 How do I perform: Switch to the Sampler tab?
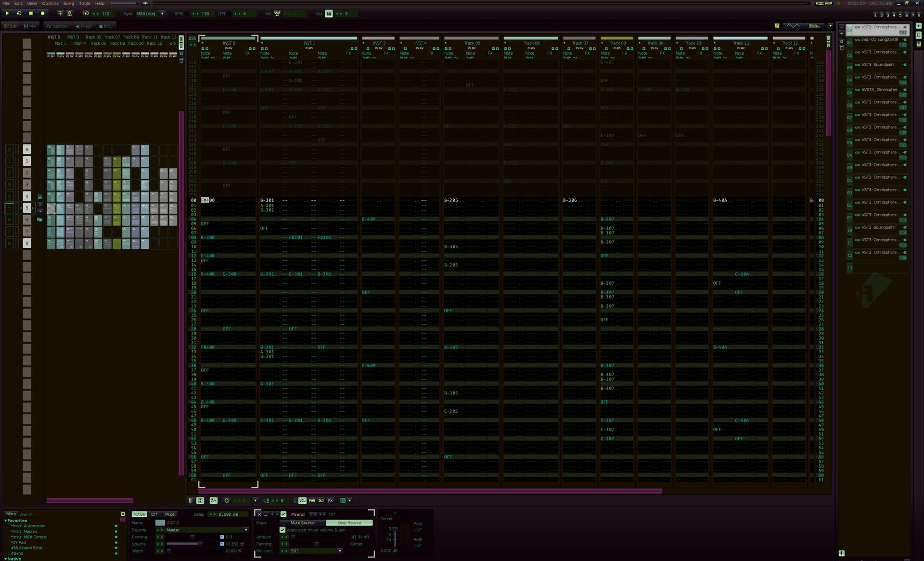(57, 26)
